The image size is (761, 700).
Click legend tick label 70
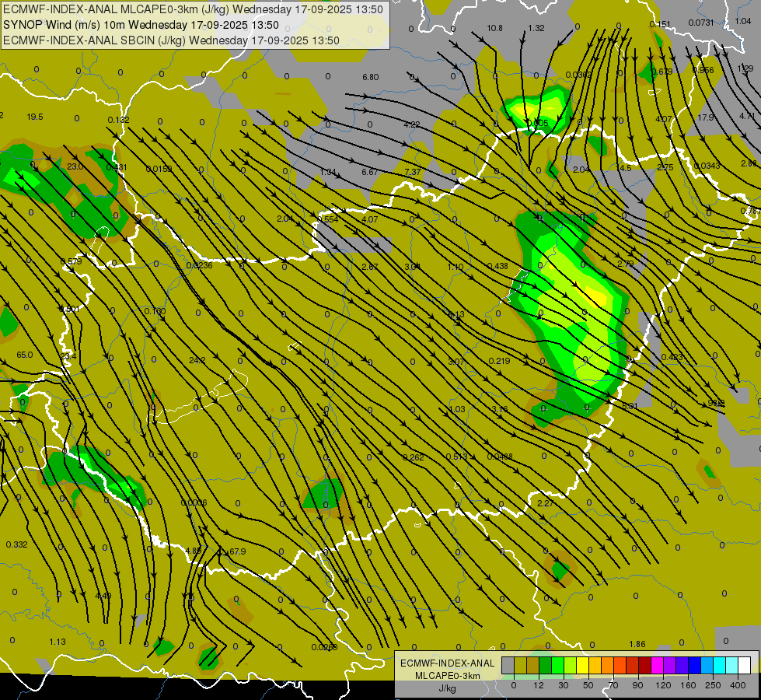click(x=613, y=685)
